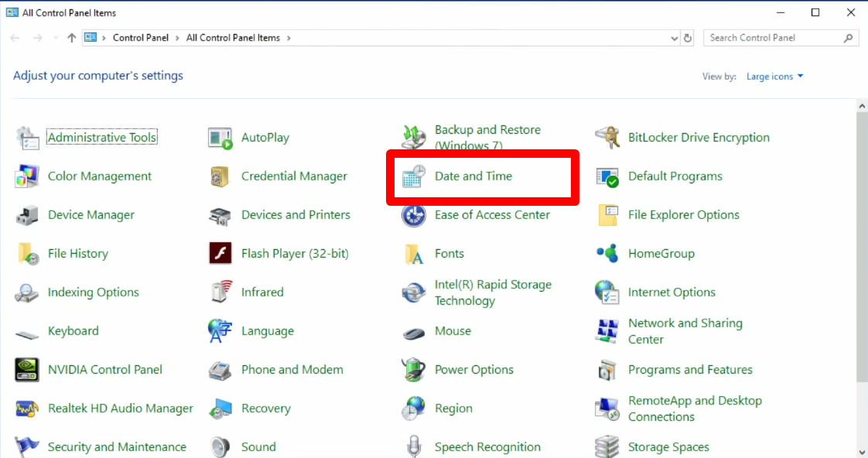Click the RemoteApp and Desktop Connections icon
The width and height of the screenshot is (868, 458).
[x=607, y=408]
